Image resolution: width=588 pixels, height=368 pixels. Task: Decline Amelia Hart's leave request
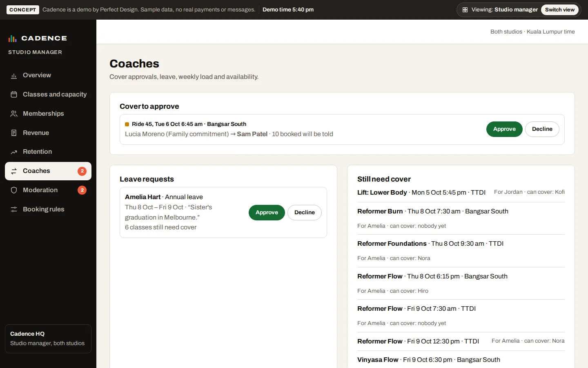pos(305,213)
